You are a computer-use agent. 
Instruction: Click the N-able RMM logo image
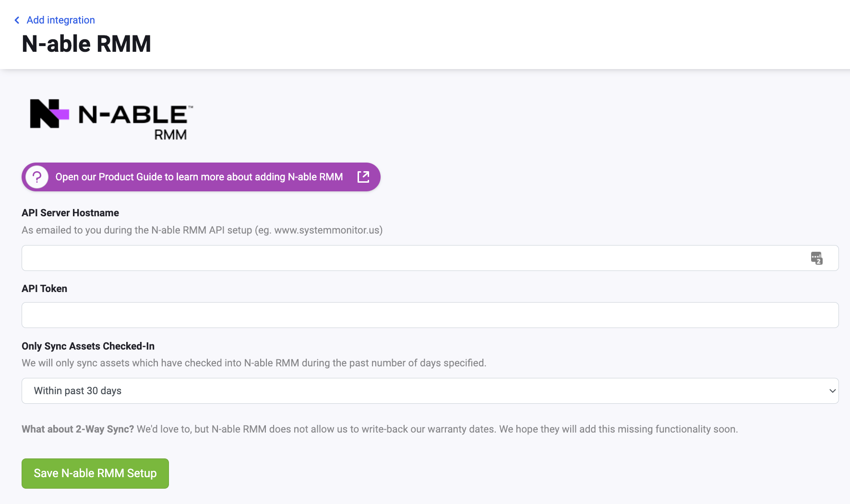pyautogui.click(x=111, y=120)
